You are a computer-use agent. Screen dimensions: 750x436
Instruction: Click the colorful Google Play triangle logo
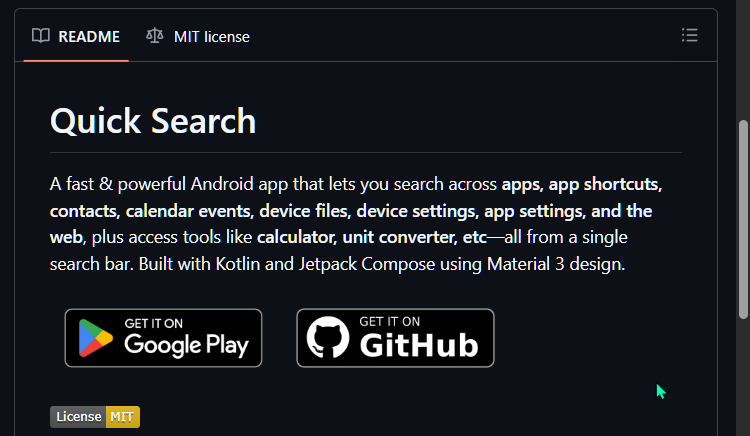click(x=97, y=338)
